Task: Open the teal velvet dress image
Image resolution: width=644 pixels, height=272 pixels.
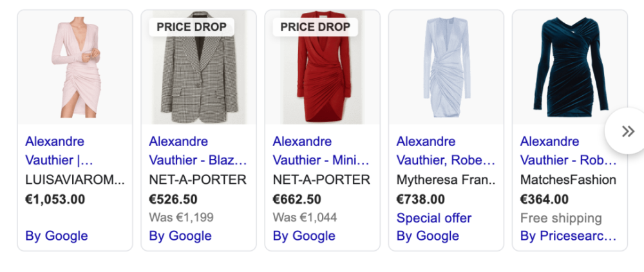Action: [x=569, y=68]
